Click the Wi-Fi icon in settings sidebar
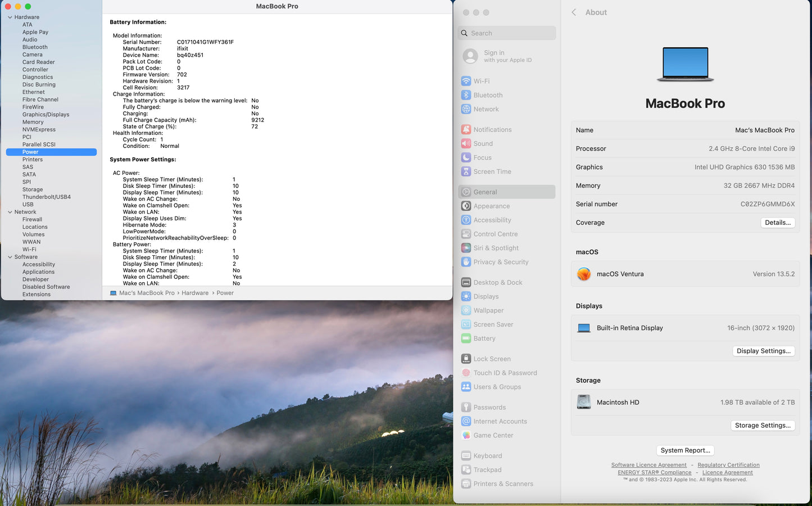The height and width of the screenshot is (506, 812). [466, 81]
